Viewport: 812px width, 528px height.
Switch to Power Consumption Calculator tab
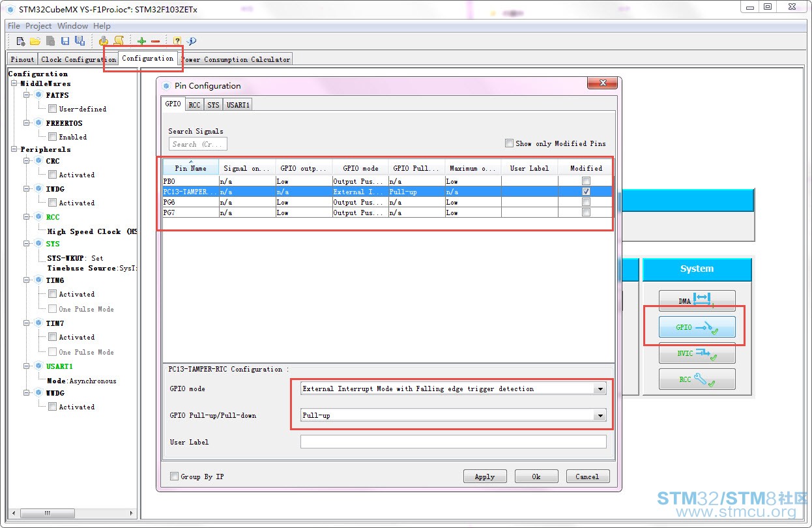coord(236,59)
